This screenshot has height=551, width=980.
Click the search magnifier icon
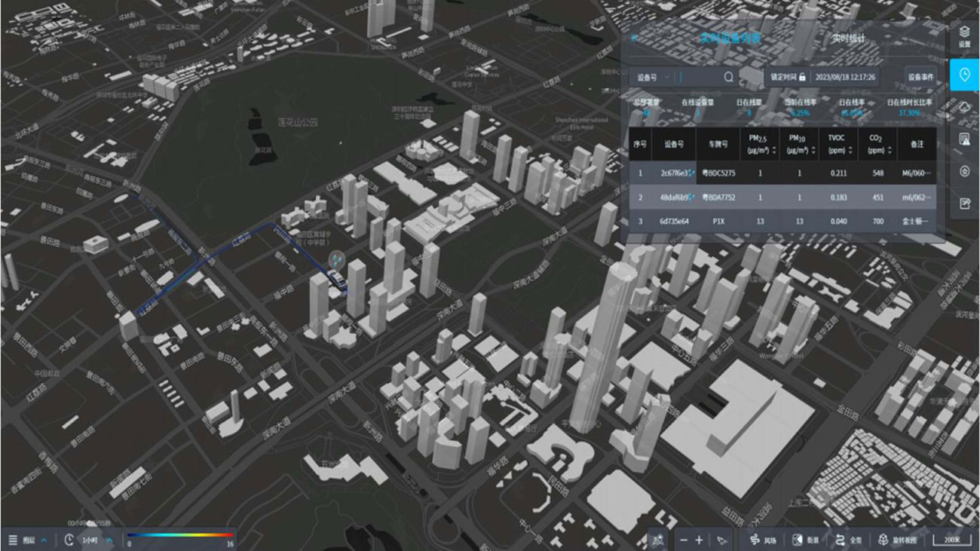728,77
